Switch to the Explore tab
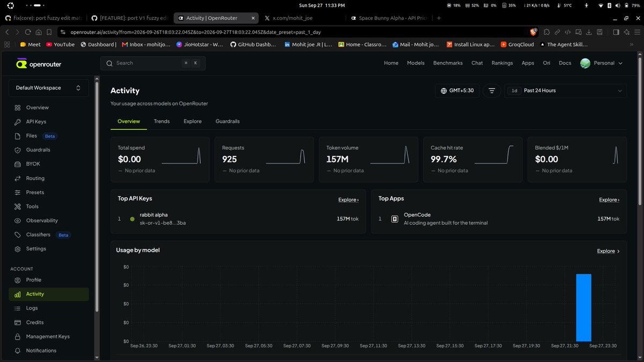This screenshot has width=644, height=362. coord(193,121)
